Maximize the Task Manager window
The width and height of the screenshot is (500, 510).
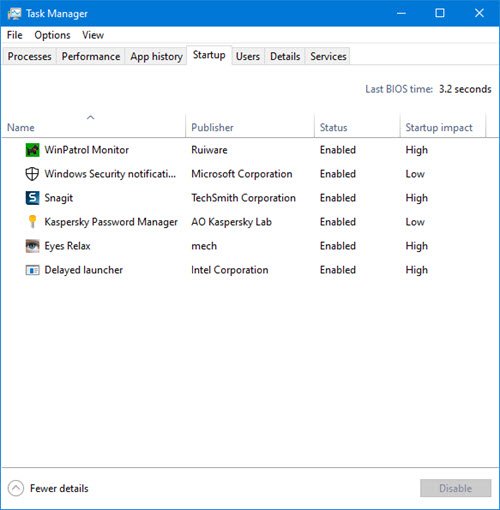[440, 13]
